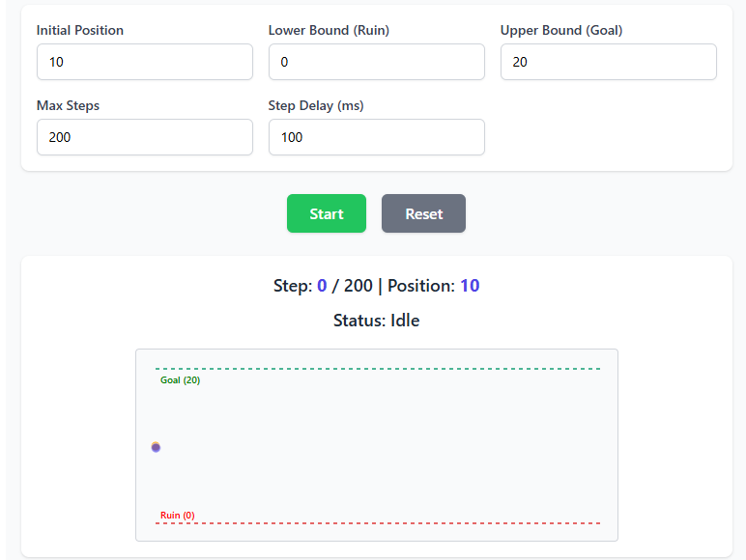Focus the Initial Position input field
This screenshot has width=746, height=560.
(x=145, y=62)
